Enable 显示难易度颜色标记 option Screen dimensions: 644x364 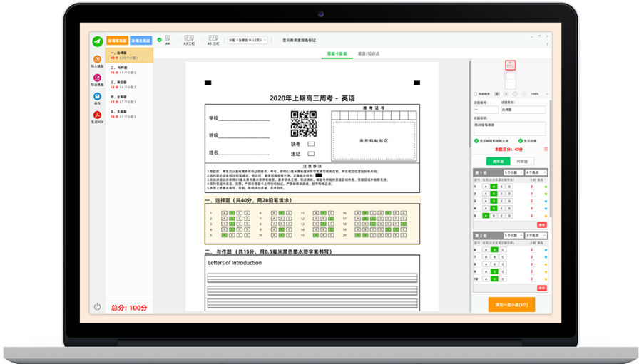pyautogui.click(x=279, y=41)
